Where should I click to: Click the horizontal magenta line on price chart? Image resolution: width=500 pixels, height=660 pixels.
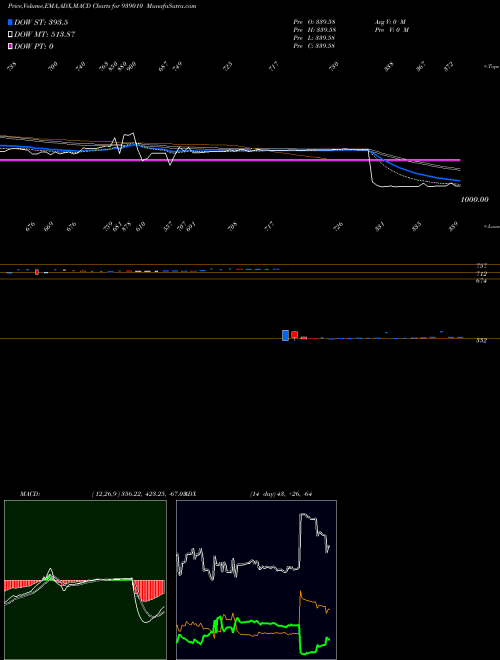point(230,160)
